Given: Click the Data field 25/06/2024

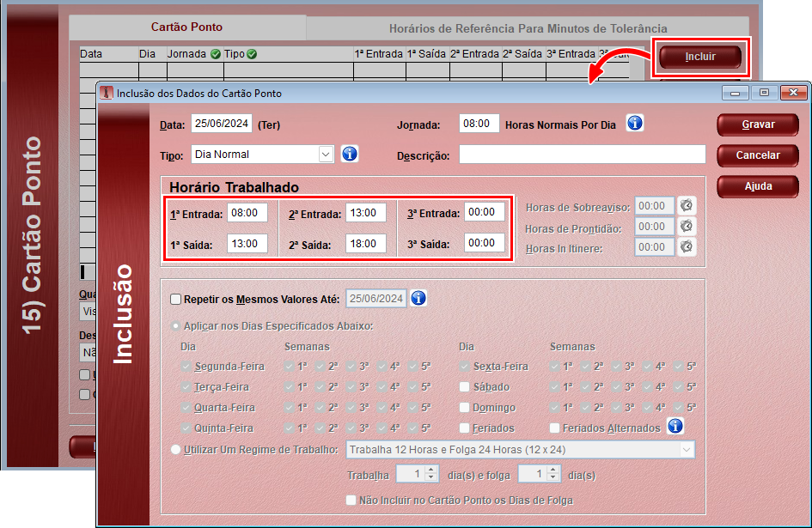Looking at the screenshot, I should [x=222, y=124].
